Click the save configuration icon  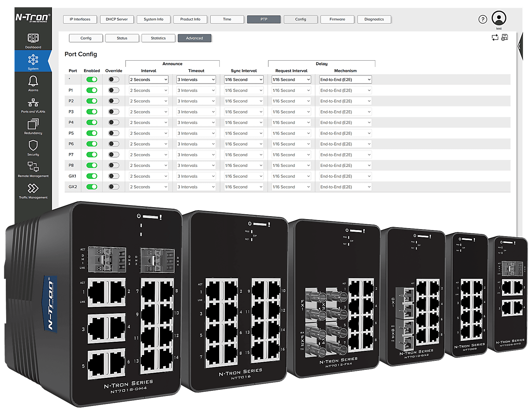(505, 37)
